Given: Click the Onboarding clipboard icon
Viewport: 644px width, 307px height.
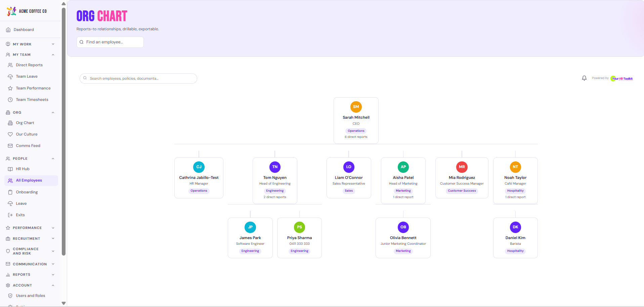Looking at the screenshot, I should coord(10,192).
